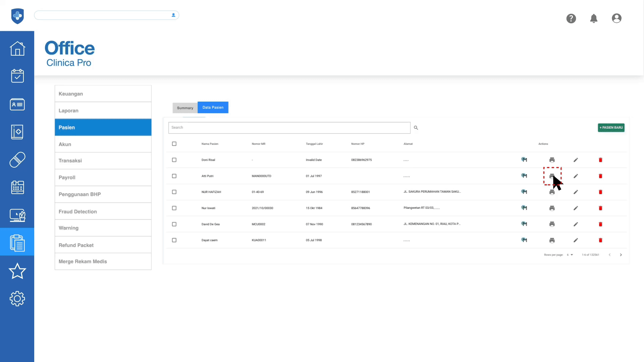Click the print icon for Atti Putri
Screen dimensions: 644x362
pos(552,176)
